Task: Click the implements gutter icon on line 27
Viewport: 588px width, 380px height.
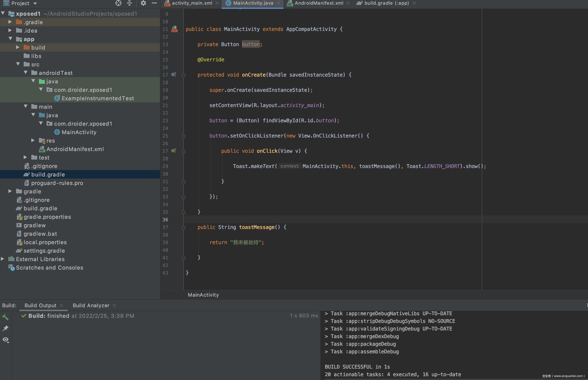Action: (x=174, y=151)
